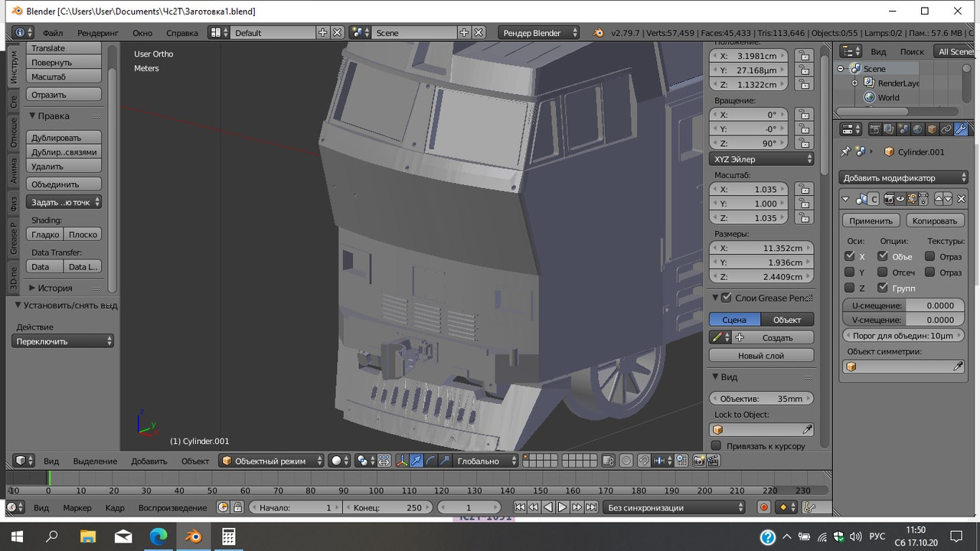The height and width of the screenshot is (551, 980).
Task: Click the OpenGL render camera icon
Action: tap(698, 461)
